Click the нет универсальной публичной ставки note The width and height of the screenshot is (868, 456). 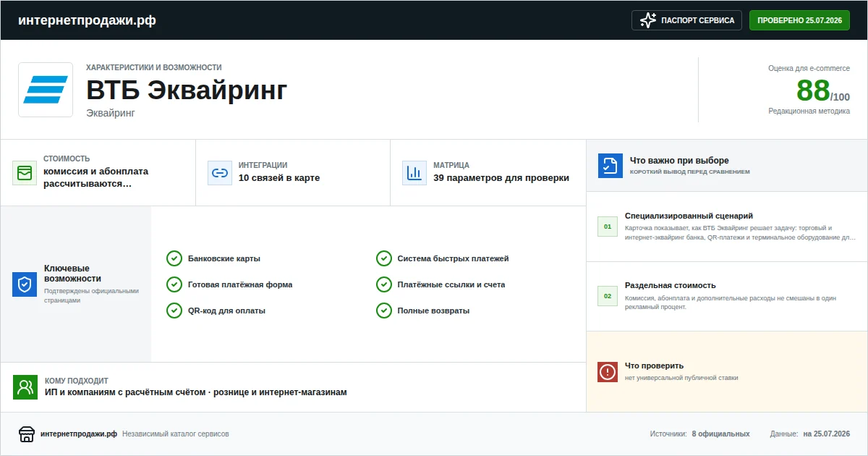click(681, 378)
